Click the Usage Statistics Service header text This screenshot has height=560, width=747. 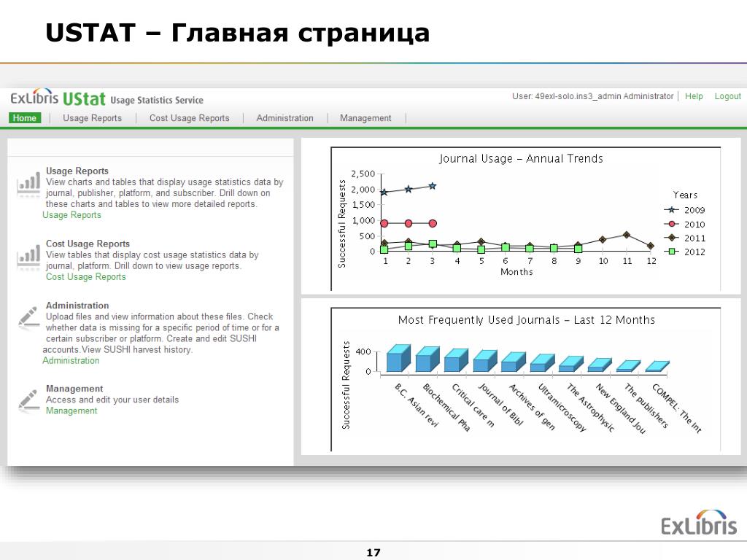click(x=157, y=100)
